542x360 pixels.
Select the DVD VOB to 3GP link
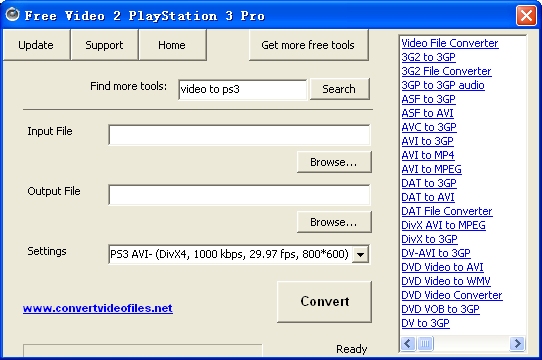tap(440, 309)
